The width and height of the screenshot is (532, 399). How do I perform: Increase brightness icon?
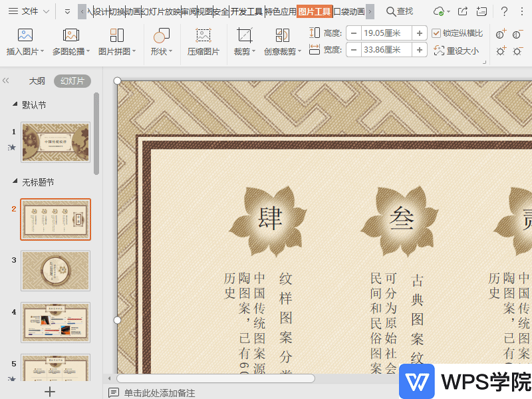point(501,51)
